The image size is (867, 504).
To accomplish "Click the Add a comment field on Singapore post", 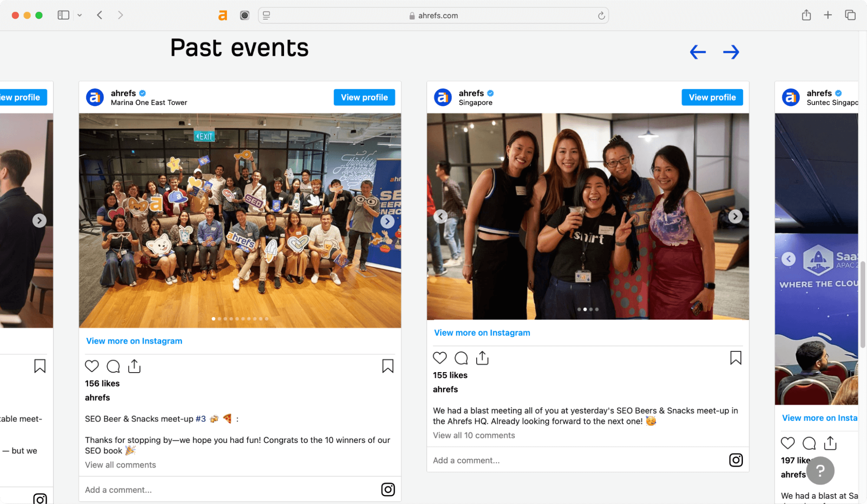I will (x=577, y=460).
